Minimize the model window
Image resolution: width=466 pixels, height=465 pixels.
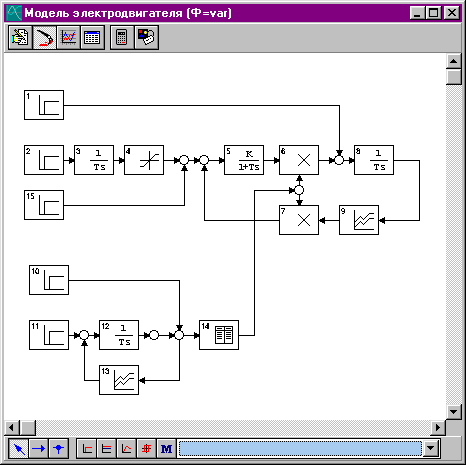417,13
